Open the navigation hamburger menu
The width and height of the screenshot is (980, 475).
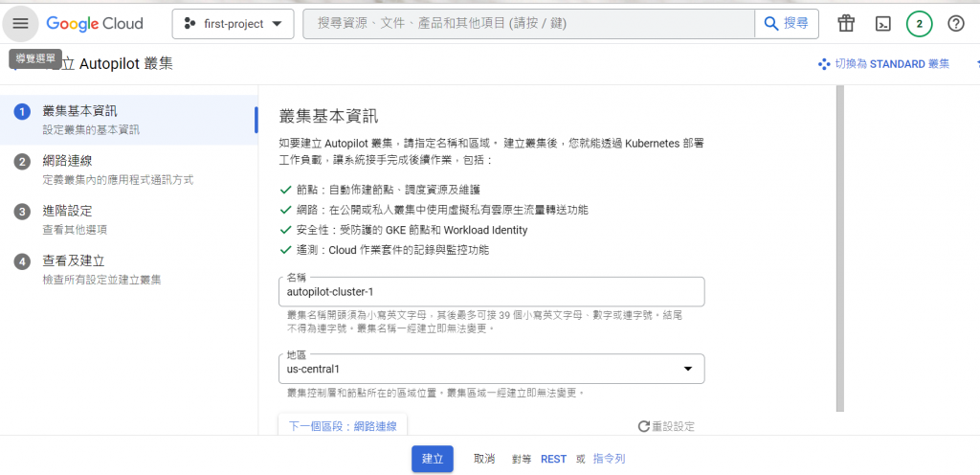(21, 24)
